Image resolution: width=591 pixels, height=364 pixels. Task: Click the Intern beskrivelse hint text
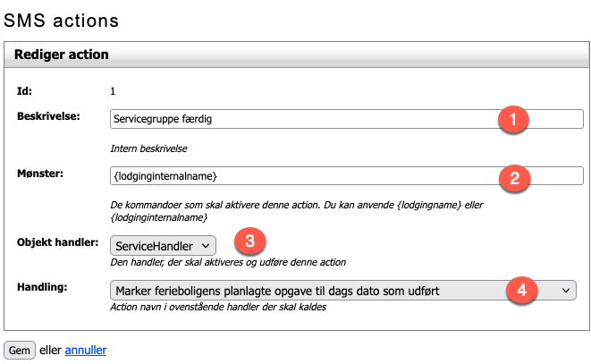coord(148,148)
